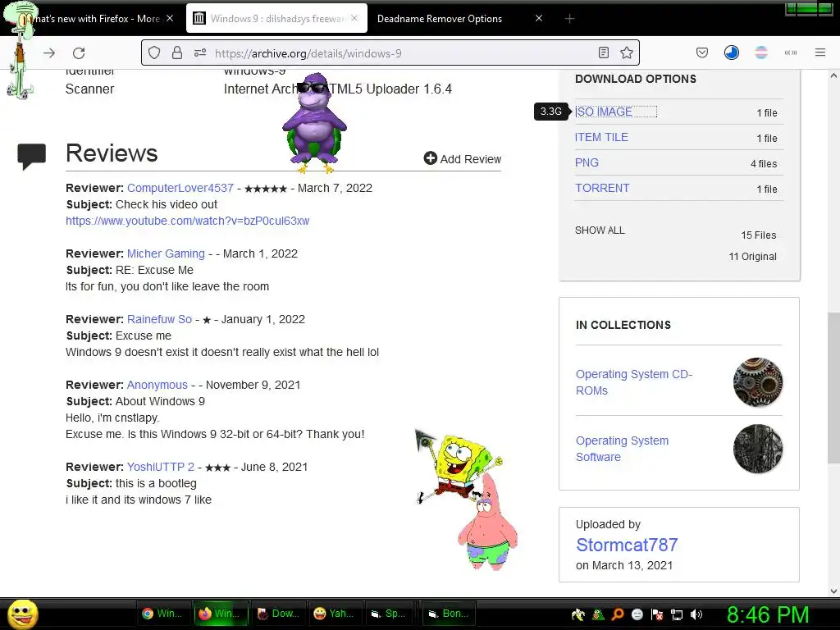This screenshot has width=840, height=630.
Task: Open the Yah... taskbar window
Action: pyautogui.click(x=335, y=614)
